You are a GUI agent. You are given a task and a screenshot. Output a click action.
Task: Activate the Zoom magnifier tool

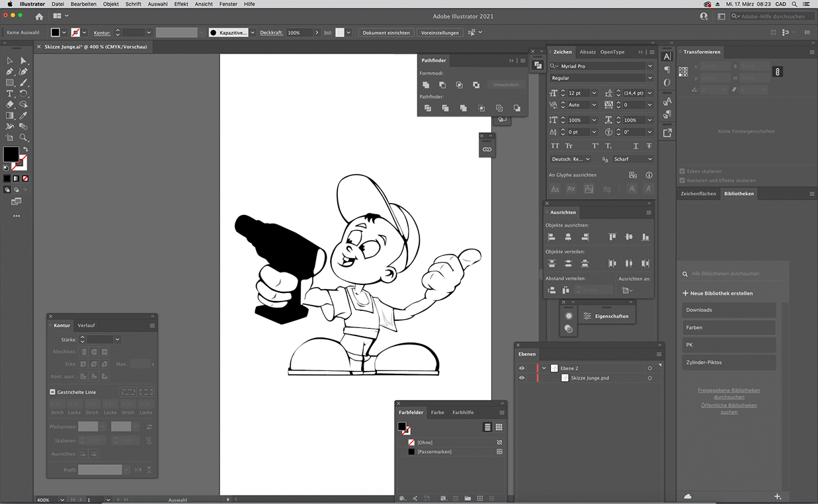(24, 138)
